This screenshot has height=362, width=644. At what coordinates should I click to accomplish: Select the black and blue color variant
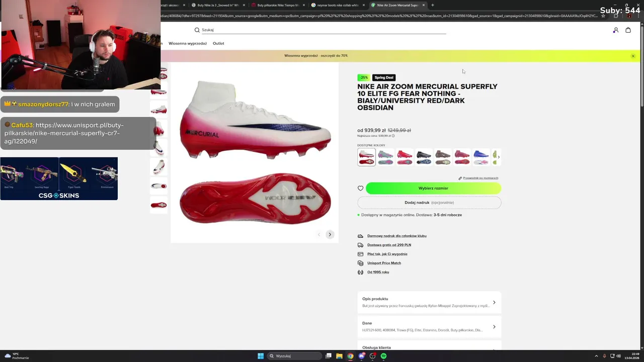424,157
